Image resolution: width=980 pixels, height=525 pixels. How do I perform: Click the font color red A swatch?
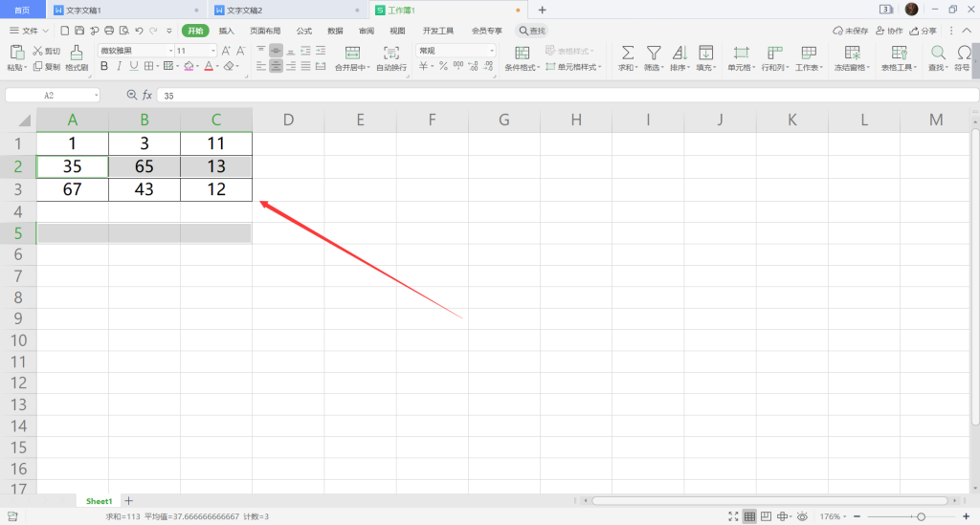pyautogui.click(x=209, y=66)
